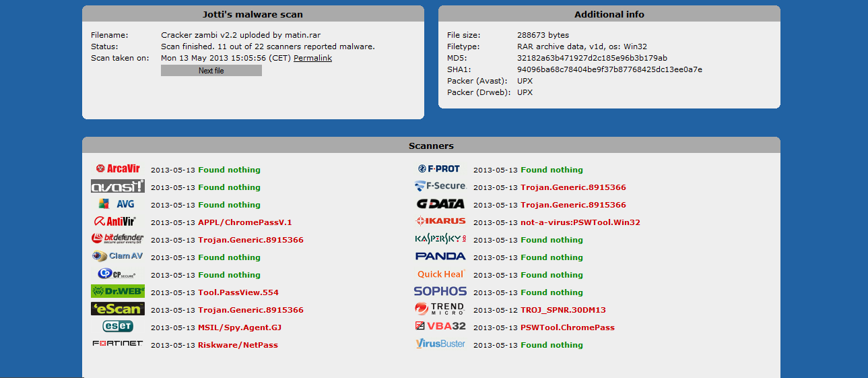Click the scan date Mon 13 May 2013
The height and width of the screenshot is (378, 868).
[226, 58]
